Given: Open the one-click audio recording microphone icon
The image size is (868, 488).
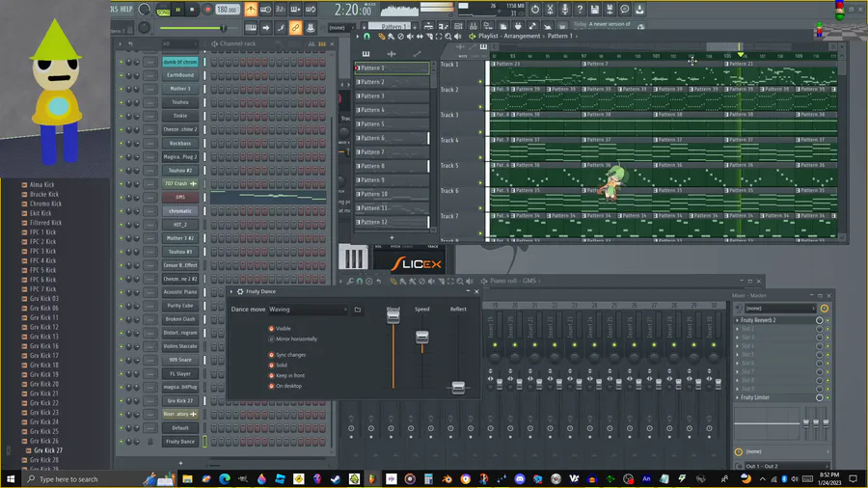Looking at the screenshot, I should click(564, 10).
